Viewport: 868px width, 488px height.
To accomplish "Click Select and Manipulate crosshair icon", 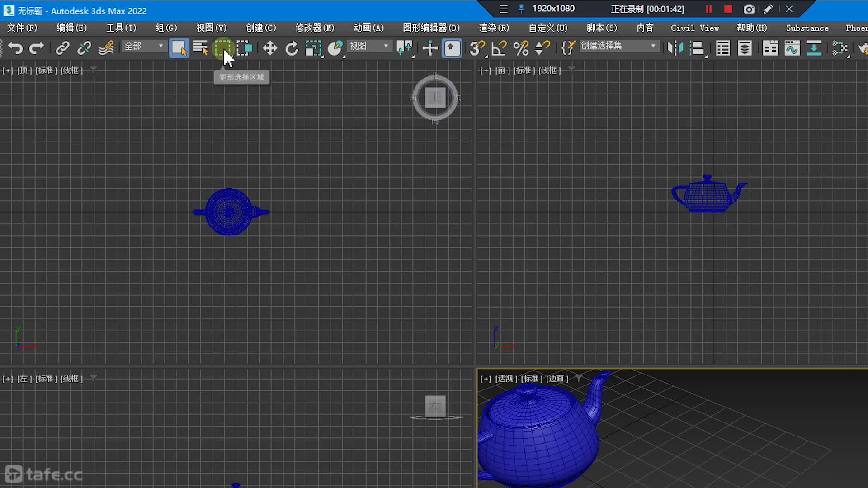I will pyautogui.click(x=429, y=48).
